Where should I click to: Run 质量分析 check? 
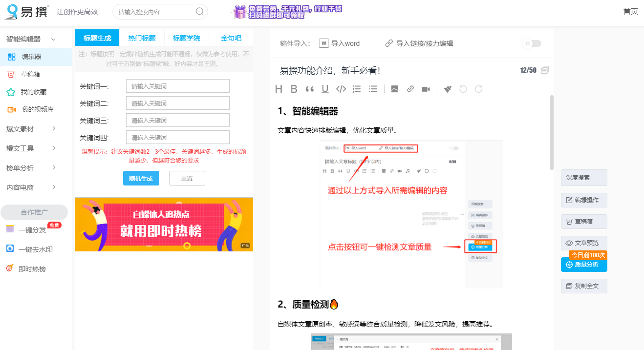click(584, 265)
